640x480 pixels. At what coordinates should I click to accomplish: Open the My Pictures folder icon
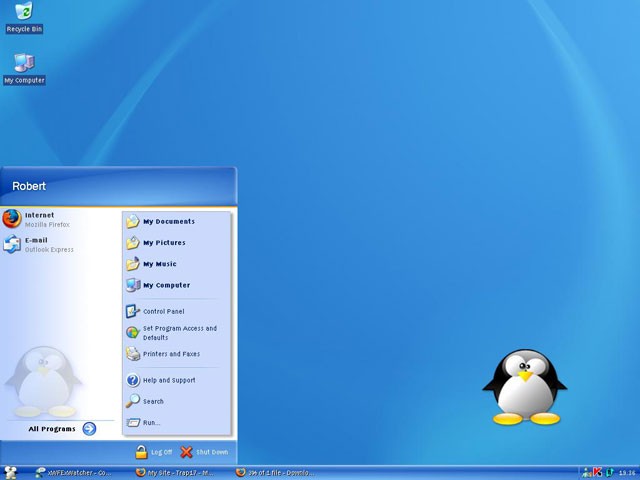click(x=133, y=242)
